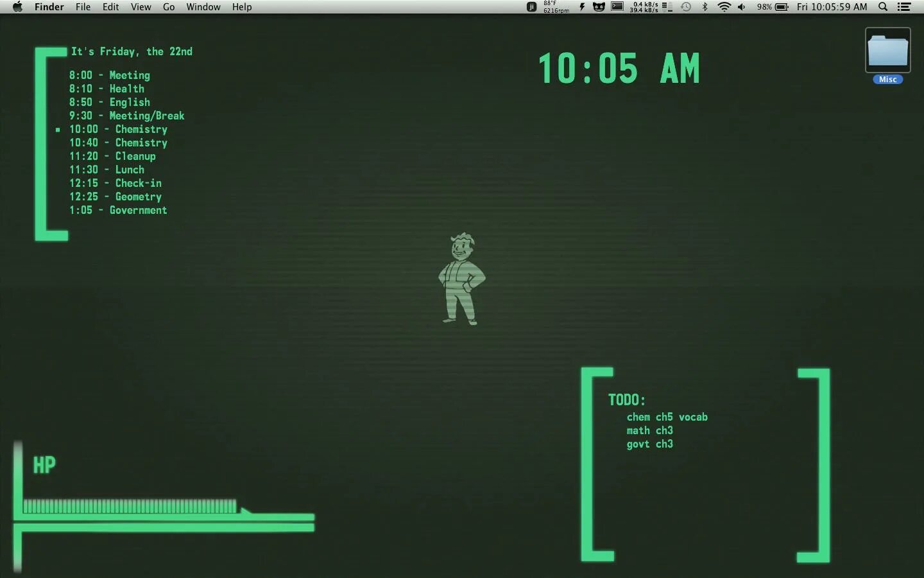This screenshot has height=578, width=924.
Task: Click the HP progress bar
Action: (130, 506)
